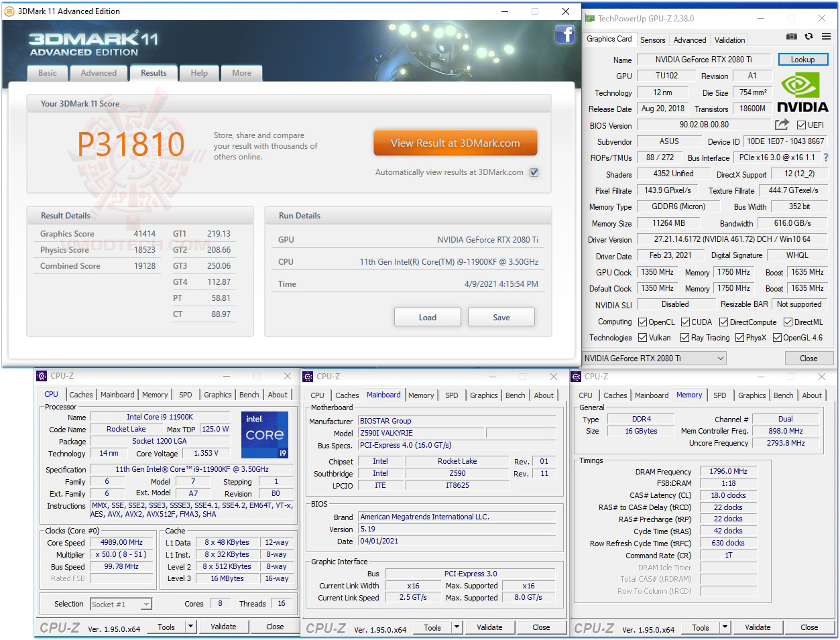Screen dimensions: 840x640
Task: Open the Bench tab in the CPU-Z Mainboard window
Action: [516, 395]
